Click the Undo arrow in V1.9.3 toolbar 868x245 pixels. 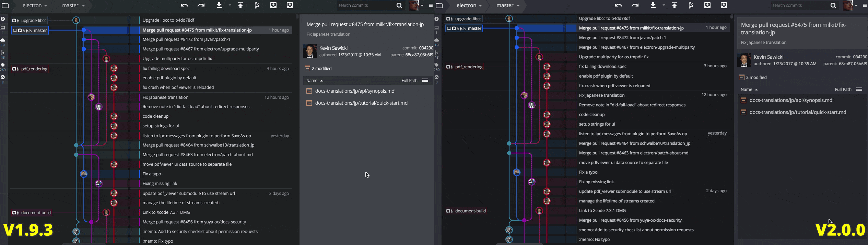tap(184, 5)
